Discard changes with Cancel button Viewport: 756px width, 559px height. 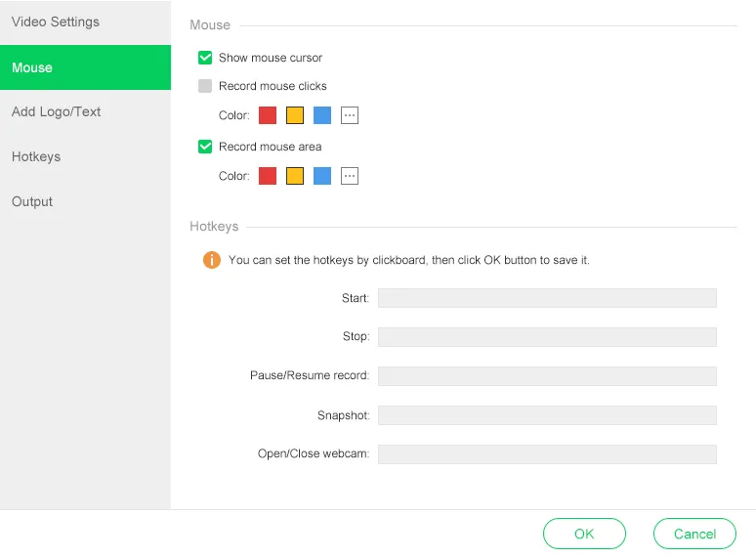click(x=694, y=534)
